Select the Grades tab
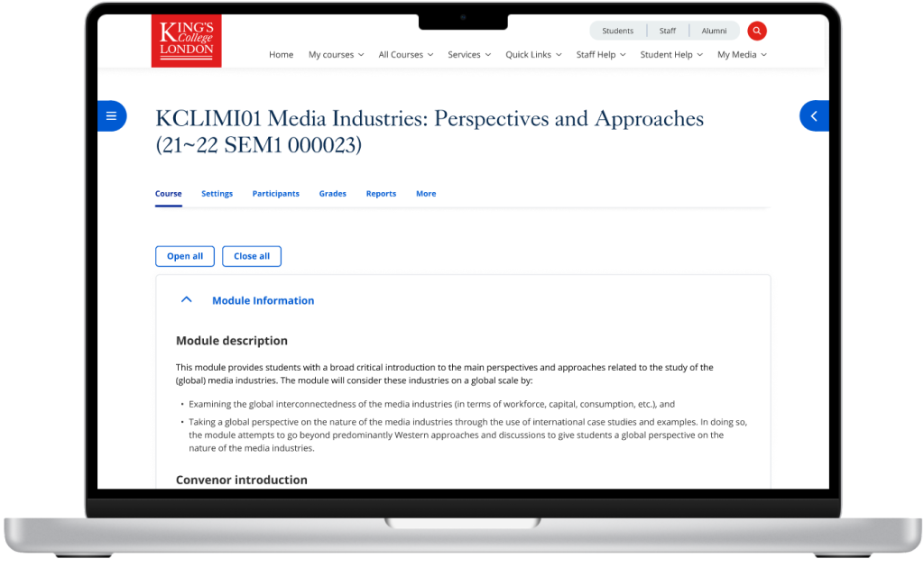Image resolution: width=924 pixels, height=568 pixels. (332, 194)
